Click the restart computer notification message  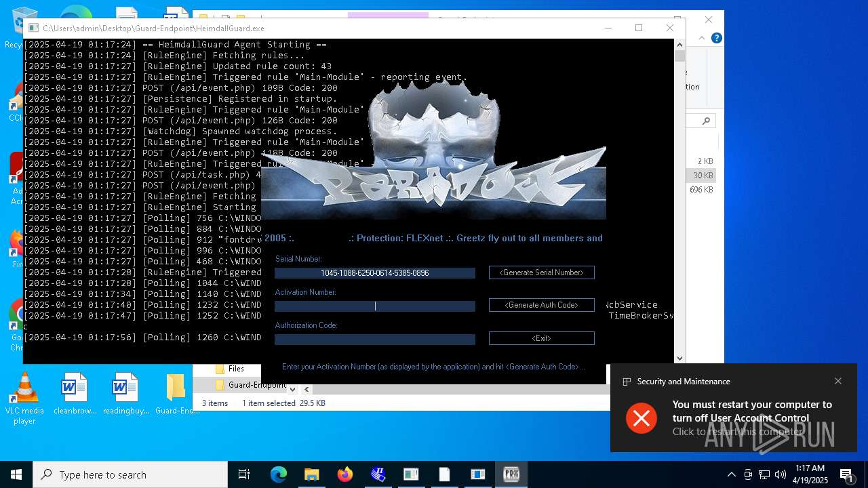pyautogui.click(x=752, y=418)
